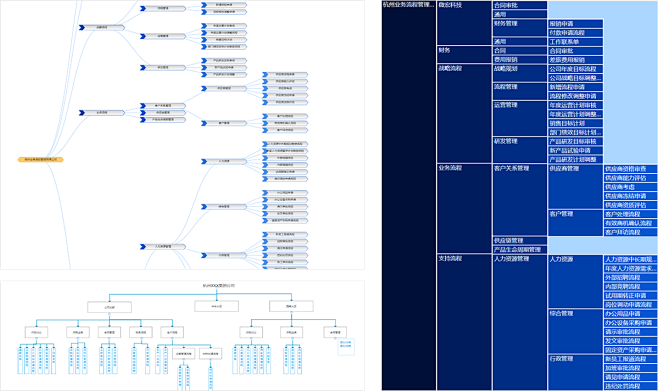Click the arrow icon of 综合管理 mind map node

click(204, 207)
